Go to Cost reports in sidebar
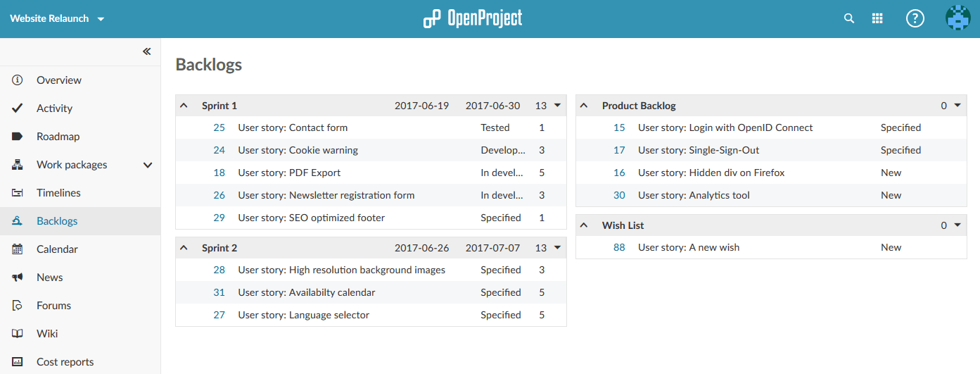The width and height of the screenshot is (980, 374). [x=65, y=362]
